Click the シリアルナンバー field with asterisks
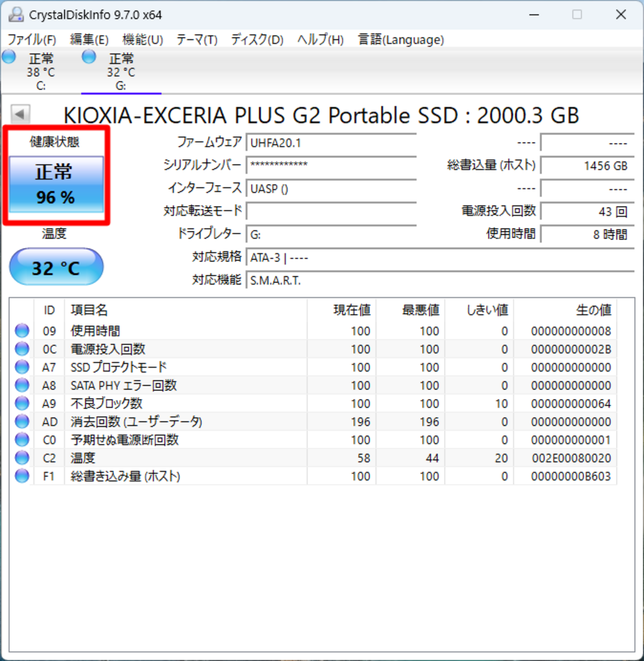The height and width of the screenshot is (661, 644). pyautogui.click(x=331, y=165)
